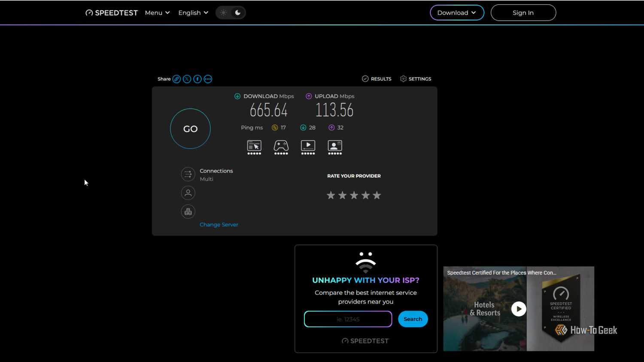Expand the Download dropdown button

click(x=457, y=13)
